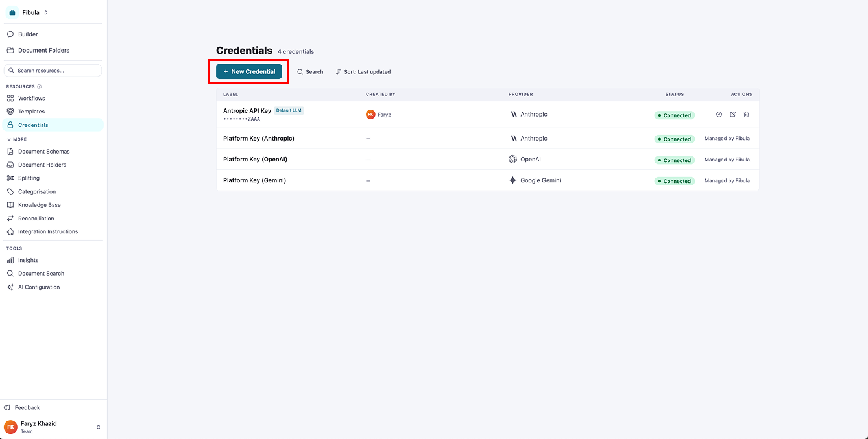Click the Google Gemini star logo

[x=513, y=180]
